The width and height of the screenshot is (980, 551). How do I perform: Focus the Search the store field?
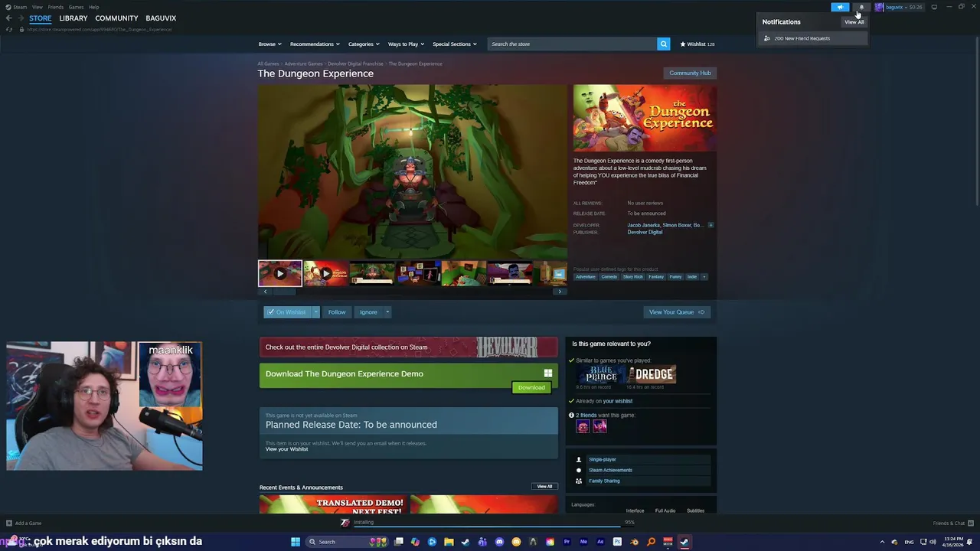coord(572,44)
